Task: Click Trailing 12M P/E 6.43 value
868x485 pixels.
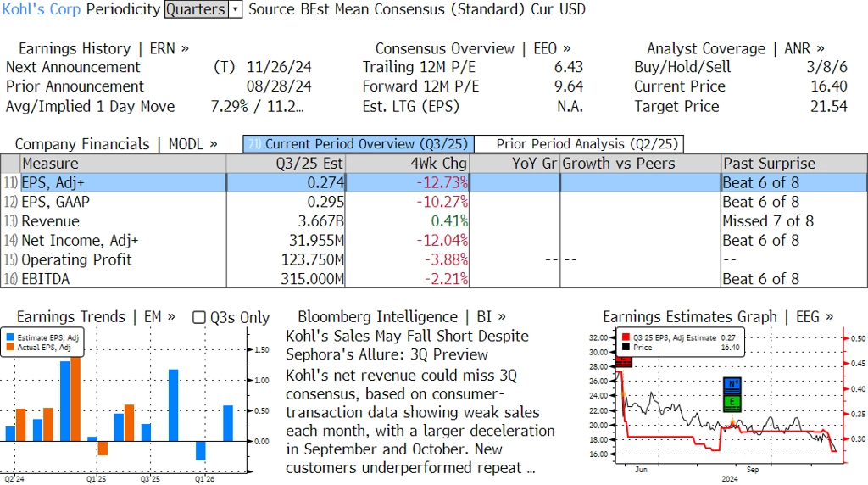Action: [x=569, y=67]
